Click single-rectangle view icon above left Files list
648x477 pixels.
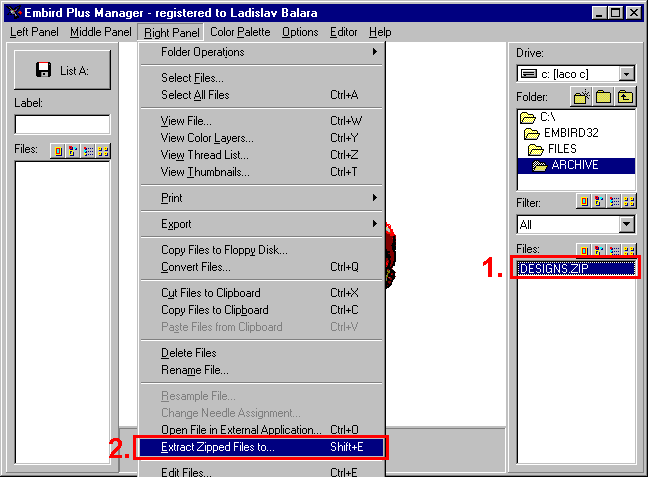58,151
